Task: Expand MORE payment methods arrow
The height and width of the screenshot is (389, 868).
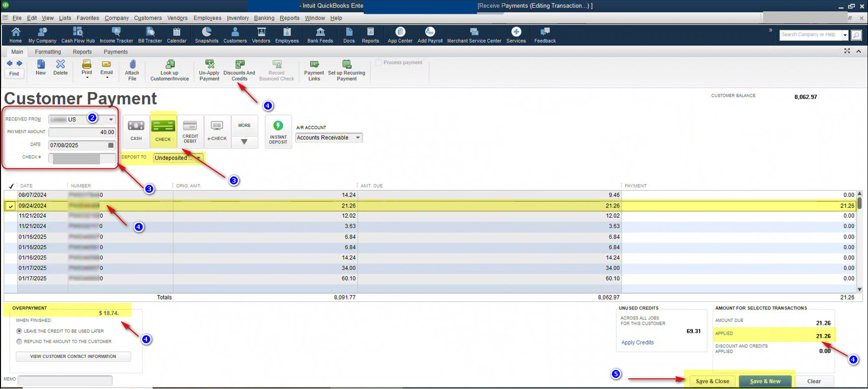Action: coord(244,142)
